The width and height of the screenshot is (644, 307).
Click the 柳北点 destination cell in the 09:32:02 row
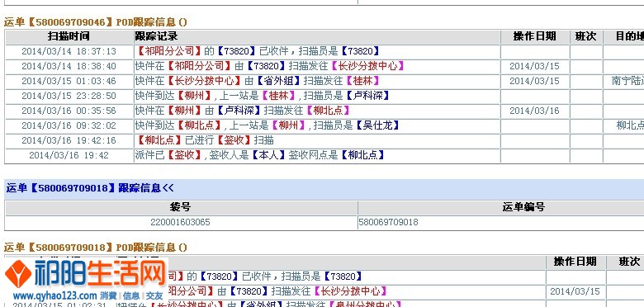coord(630,125)
